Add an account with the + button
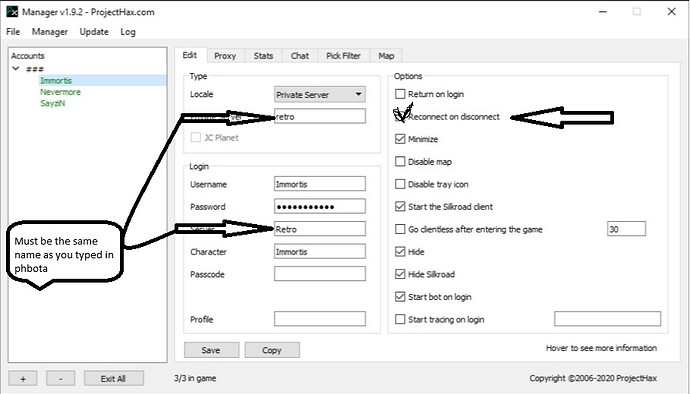690x394 pixels. click(x=23, y=379)
